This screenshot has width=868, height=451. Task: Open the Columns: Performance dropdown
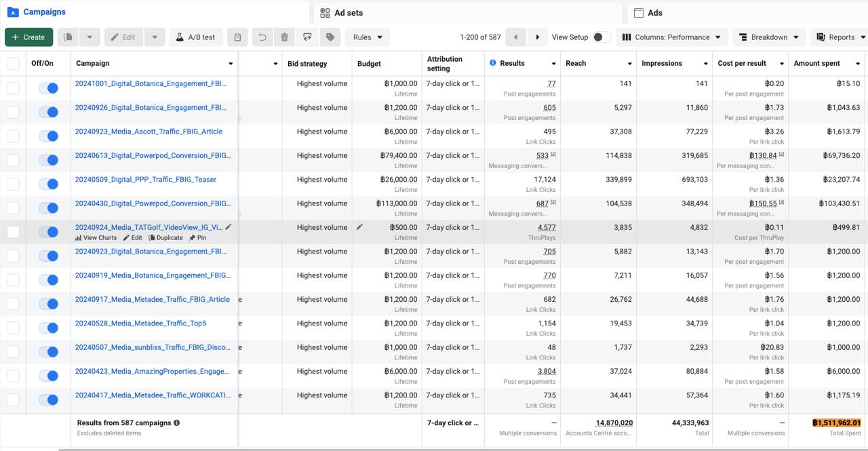pos(672,37)
